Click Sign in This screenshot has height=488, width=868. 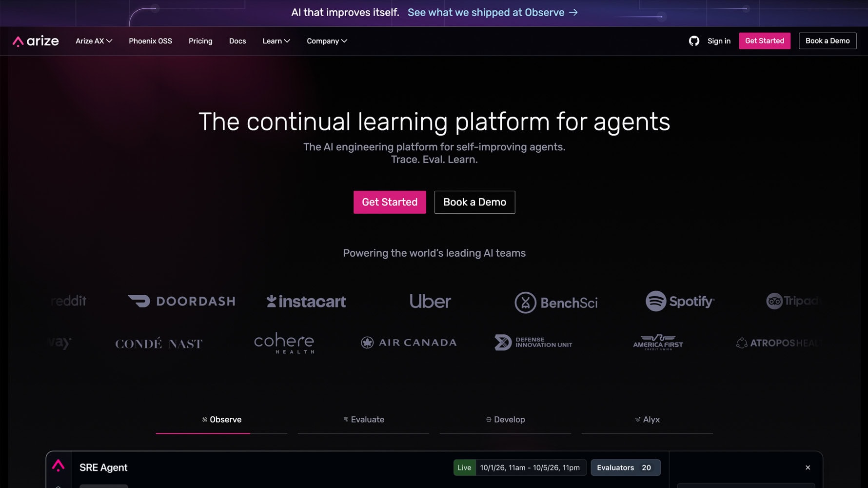point(719,41)
